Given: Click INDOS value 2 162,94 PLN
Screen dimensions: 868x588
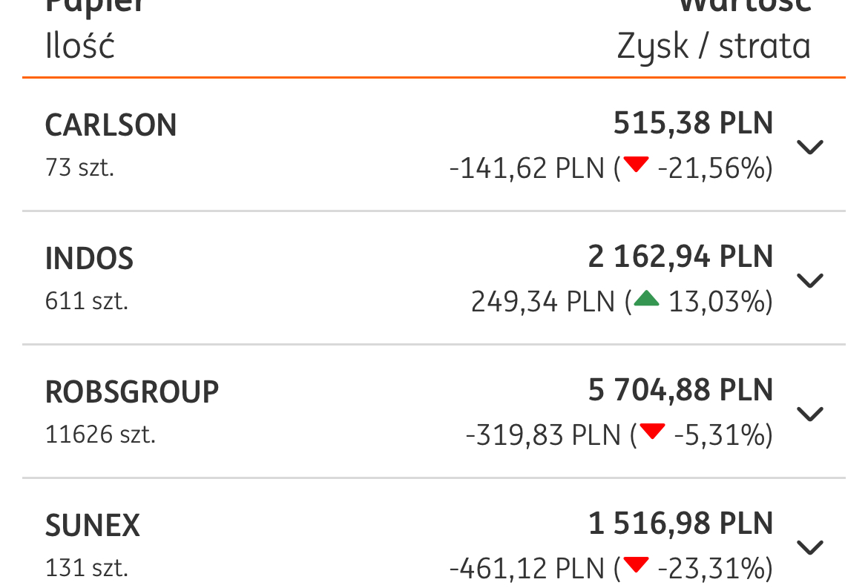Looking at the screenshot, I should [680, 257].
